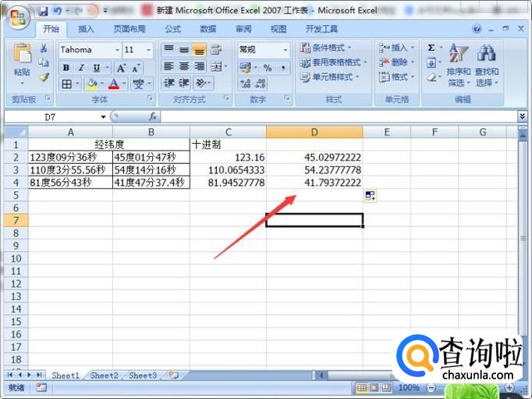Toggle center horizontal text alignment

184,67
